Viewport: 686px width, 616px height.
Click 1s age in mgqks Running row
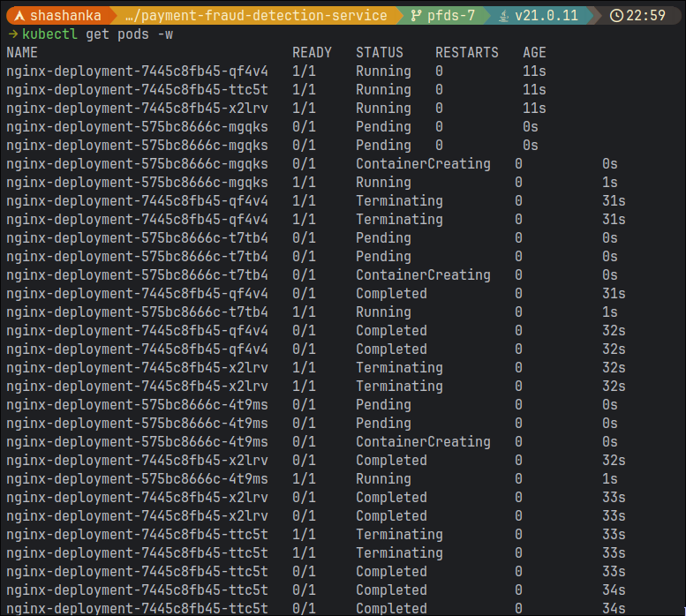pyautogui.click(x=609, y=183)
